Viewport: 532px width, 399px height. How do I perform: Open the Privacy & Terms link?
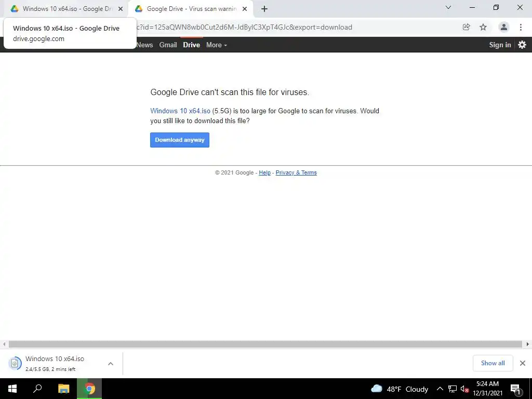point(296,172)
